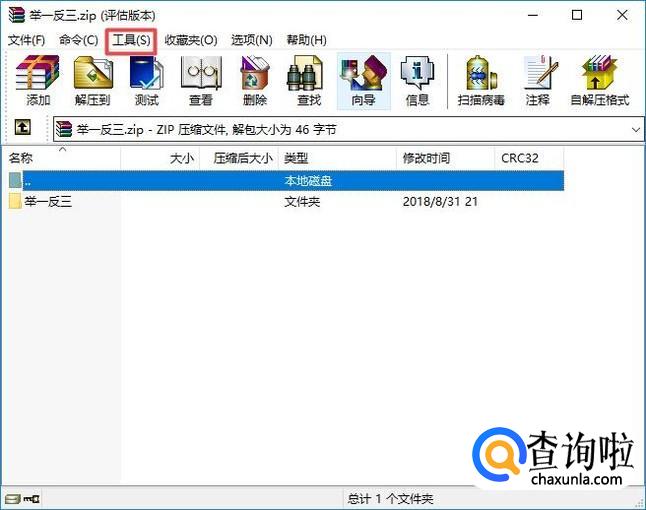Screen dimensions: 646x510
Task: Click the 扫描病毒 (Virus Scan) icon
Action: (x=481, y=81)
